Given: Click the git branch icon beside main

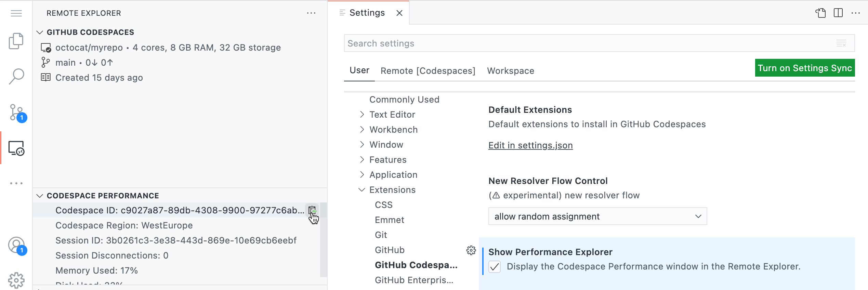Looking at the screenshot, I should point(45,62).
